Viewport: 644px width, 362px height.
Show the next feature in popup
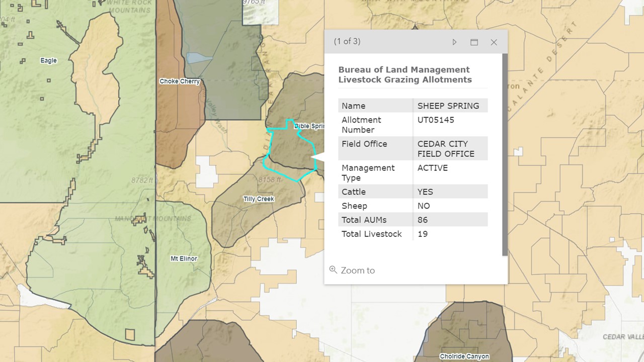point(454,42)
